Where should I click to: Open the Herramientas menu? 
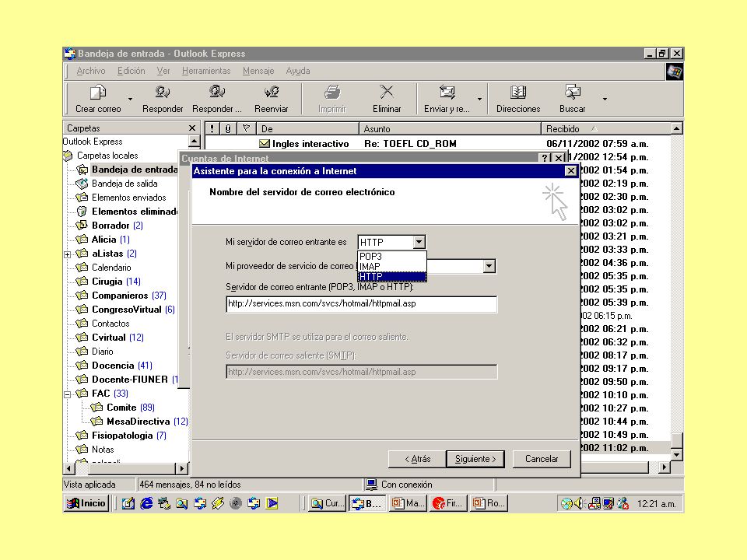coord(205,71)
